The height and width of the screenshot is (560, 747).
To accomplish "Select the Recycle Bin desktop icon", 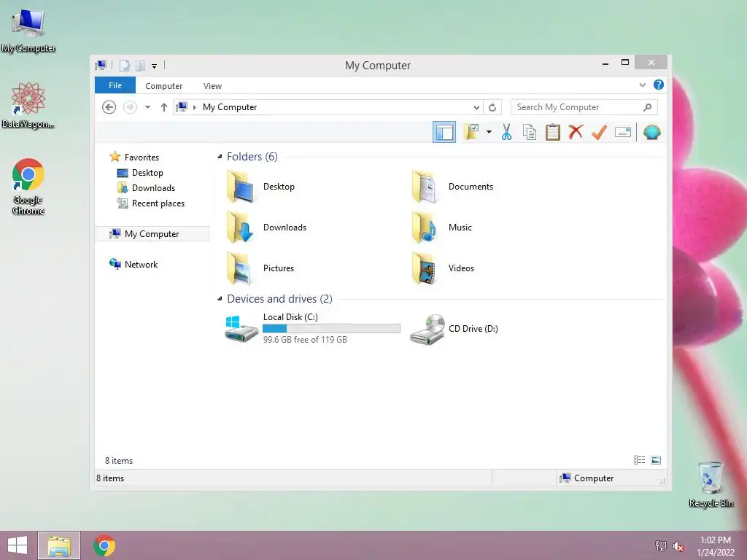I will [x=711, y=484].
